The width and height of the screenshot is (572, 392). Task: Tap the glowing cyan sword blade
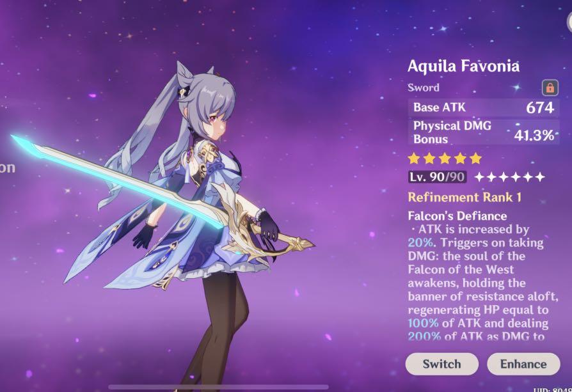(116, 180)
